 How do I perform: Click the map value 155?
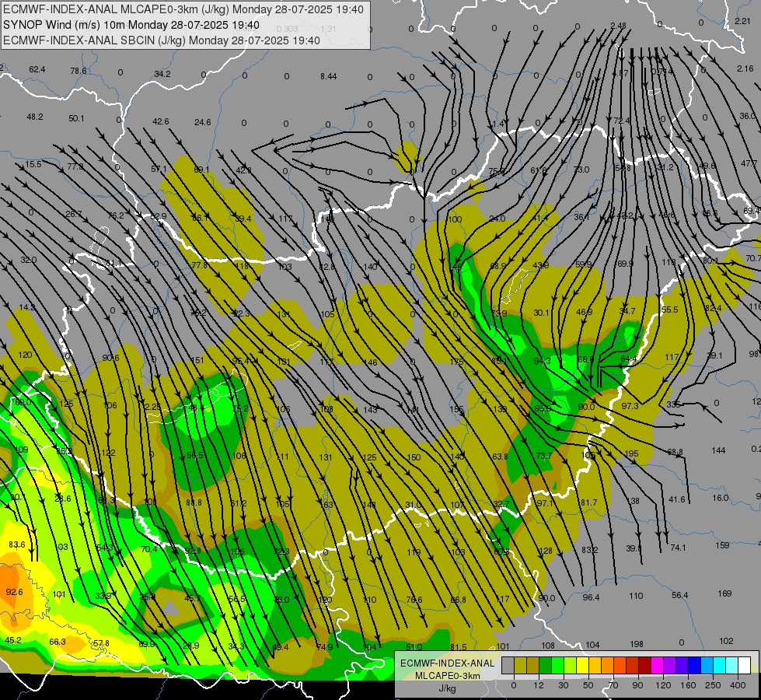[x=456, y=410]
